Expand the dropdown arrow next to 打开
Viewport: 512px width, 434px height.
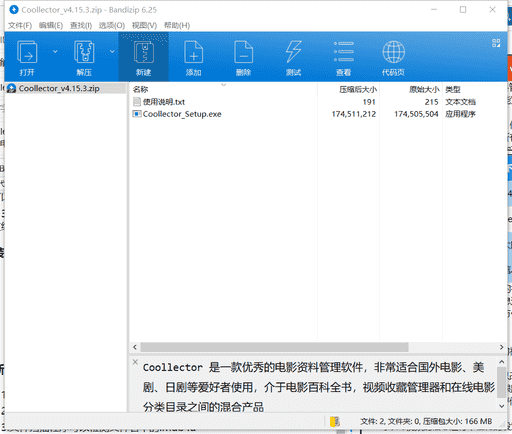(x=55, y=51)
